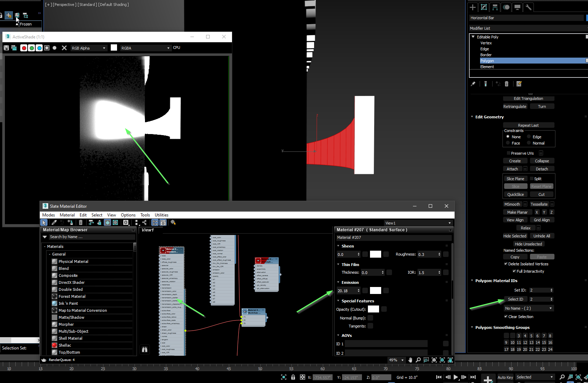The height and width of the screenshot is (383, 588).
Task: Toggle the green channel in ActiveShade
Action: (x=31, y=48)
